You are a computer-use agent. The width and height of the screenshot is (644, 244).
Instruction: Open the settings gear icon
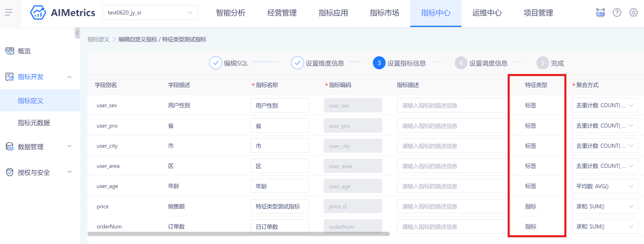pyautogui.click(x=633, y=12)
